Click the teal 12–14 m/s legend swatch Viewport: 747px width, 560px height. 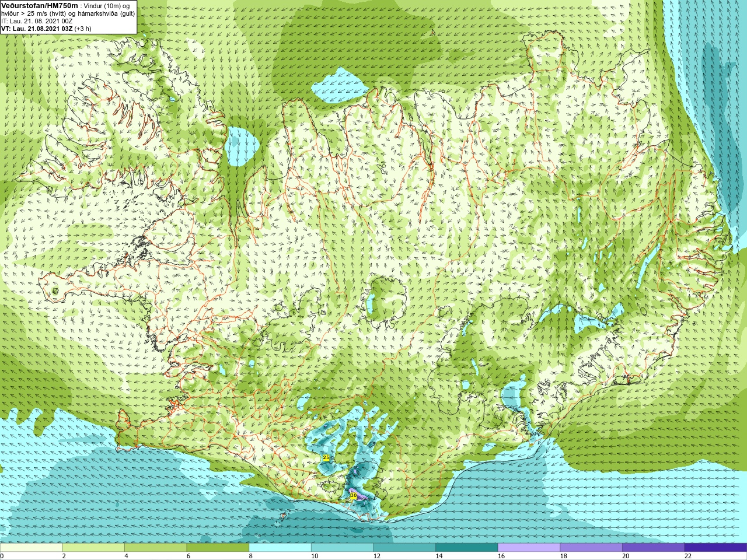click(404, 547)
